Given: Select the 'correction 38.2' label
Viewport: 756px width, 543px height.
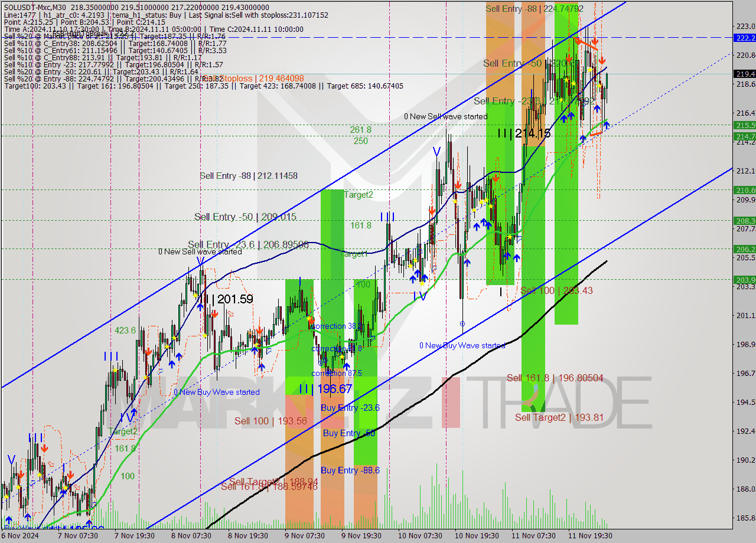Looking at the screenshot, I should click(338, 326).
